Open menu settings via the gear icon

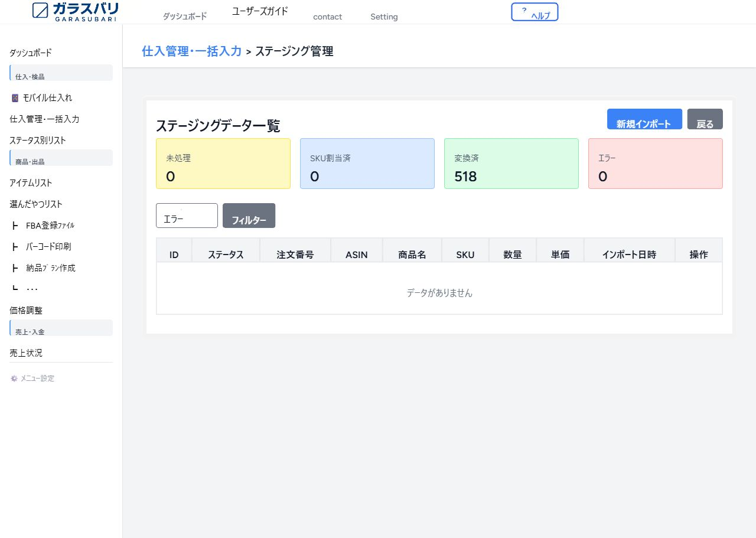click(x=14, y=379)
